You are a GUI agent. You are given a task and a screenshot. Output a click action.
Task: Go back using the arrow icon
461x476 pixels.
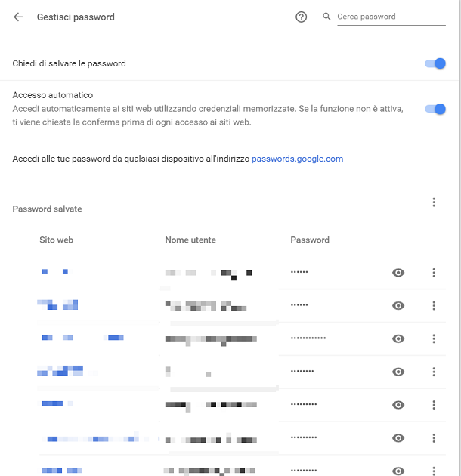[18, 17]
